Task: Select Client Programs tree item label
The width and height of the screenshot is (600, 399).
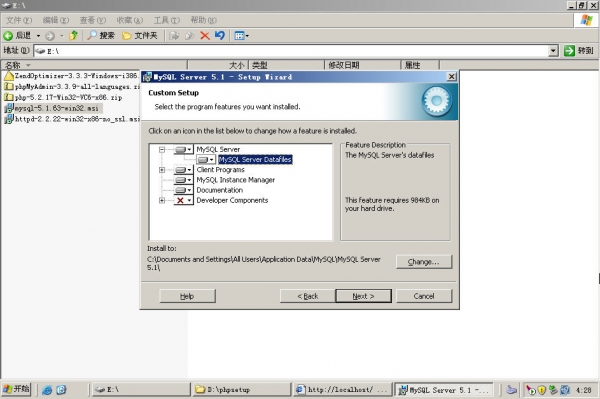Action: pyautogui.click(x=220, y=170)
